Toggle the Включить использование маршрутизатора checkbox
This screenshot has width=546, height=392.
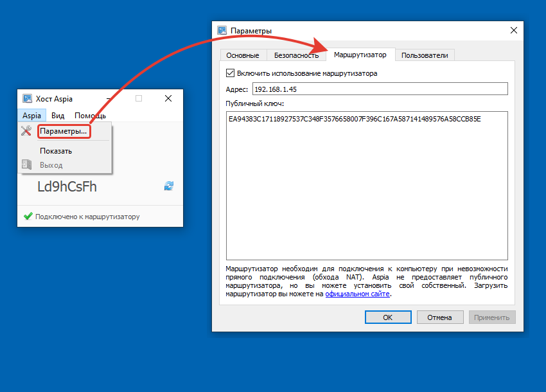click(x=231, y=73)
